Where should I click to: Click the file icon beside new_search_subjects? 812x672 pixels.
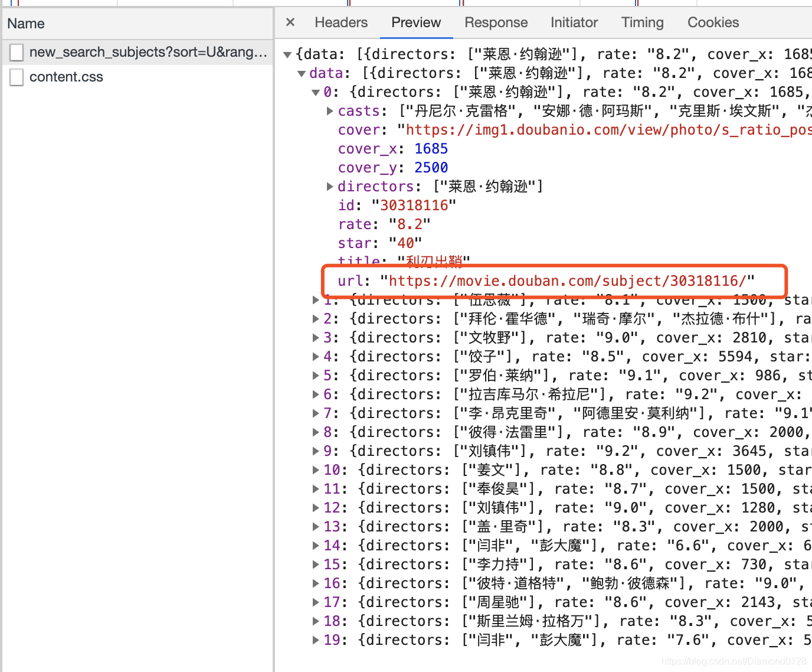[x=17, y=53]
